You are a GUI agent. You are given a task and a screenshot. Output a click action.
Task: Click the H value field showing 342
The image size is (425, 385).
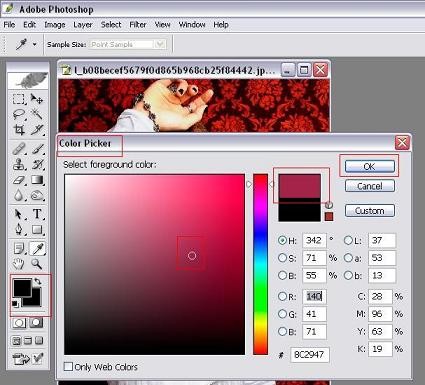coord(314,240)
